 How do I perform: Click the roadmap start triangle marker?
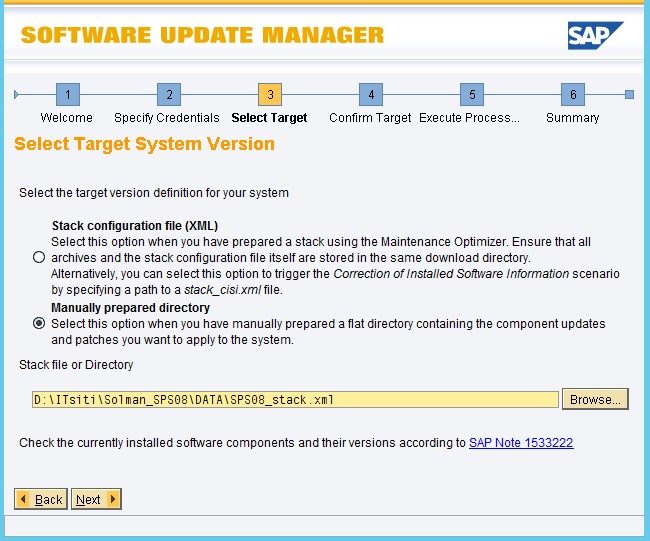click(16, 95)
